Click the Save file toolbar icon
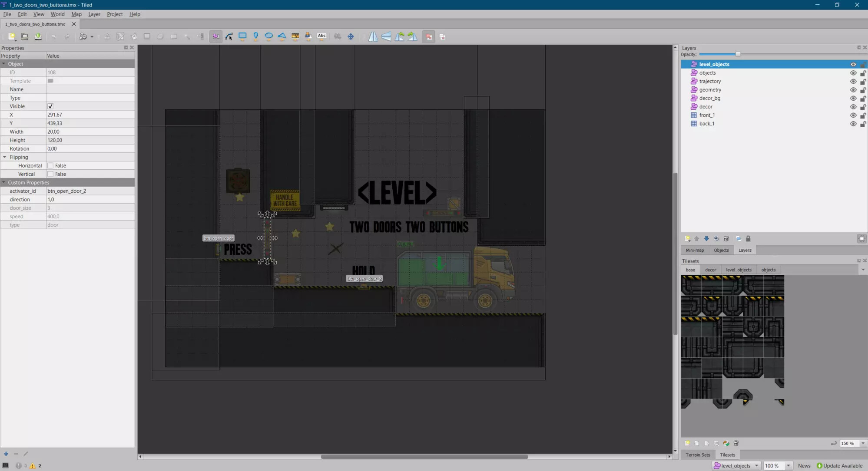 point(38,36)
